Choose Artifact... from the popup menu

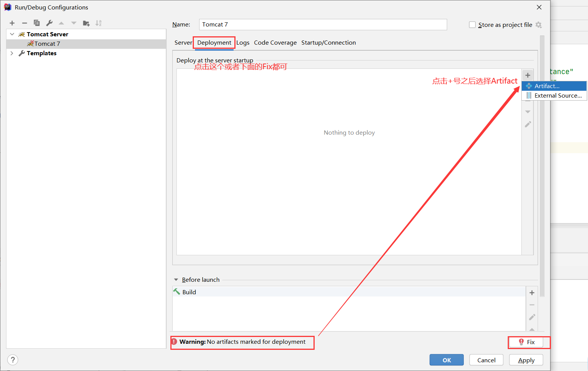(554, 86)
